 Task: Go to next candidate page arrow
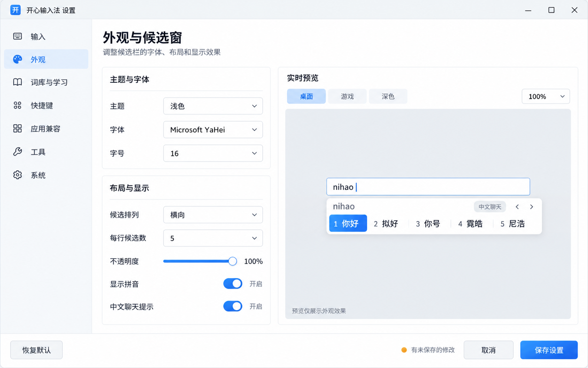pos(532,207)
